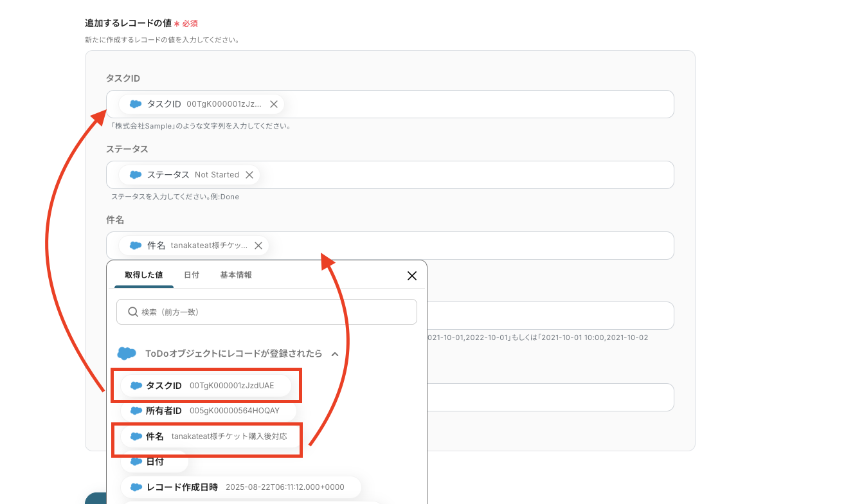864x504 pixels.
Task: Remove the タスクID chip from the field
Action: (x=273, y=104)
